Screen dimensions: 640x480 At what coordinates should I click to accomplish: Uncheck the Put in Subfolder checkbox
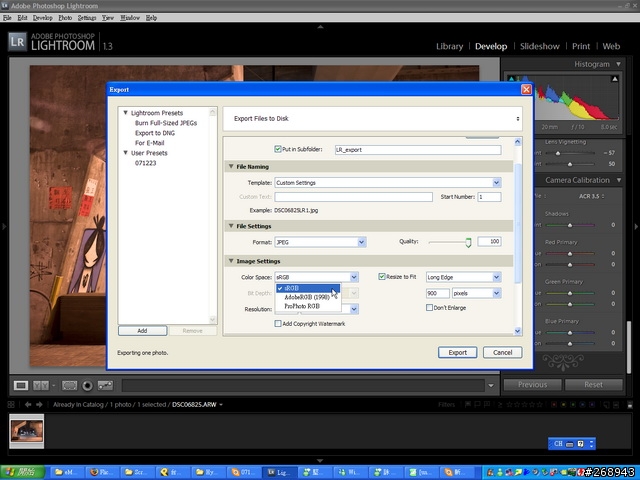[x=278, y=149]
